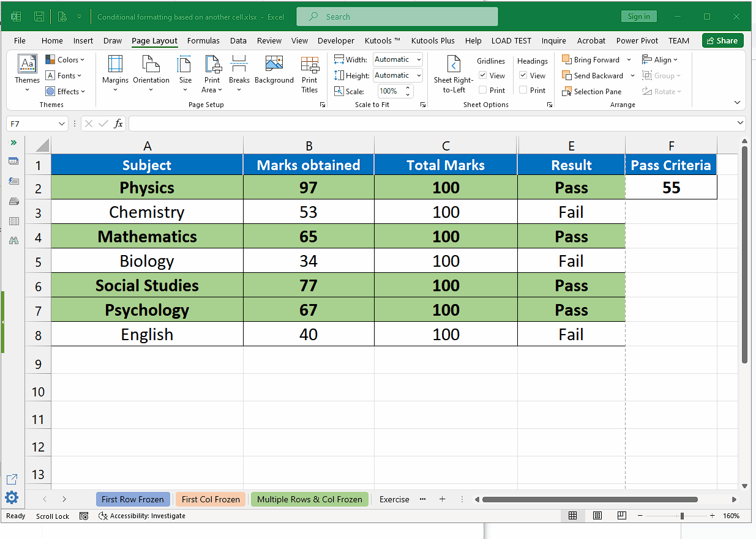
Task: Click the Print Titles icon
Action: coord(310,73)
